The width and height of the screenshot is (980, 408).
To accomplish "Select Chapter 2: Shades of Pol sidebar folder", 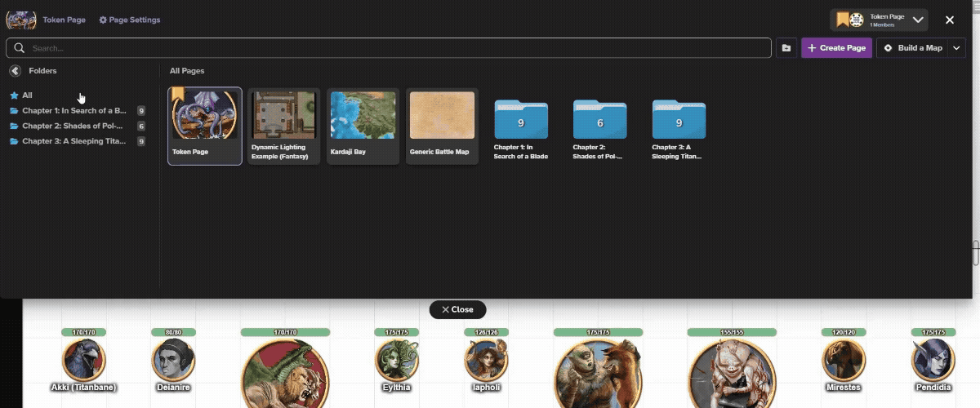I will pyautogui.click(x=73, y=126).
